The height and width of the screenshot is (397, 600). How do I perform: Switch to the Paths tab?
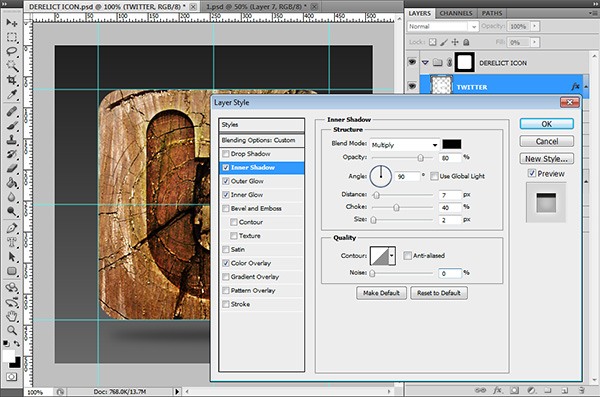[x=492, y=13]
